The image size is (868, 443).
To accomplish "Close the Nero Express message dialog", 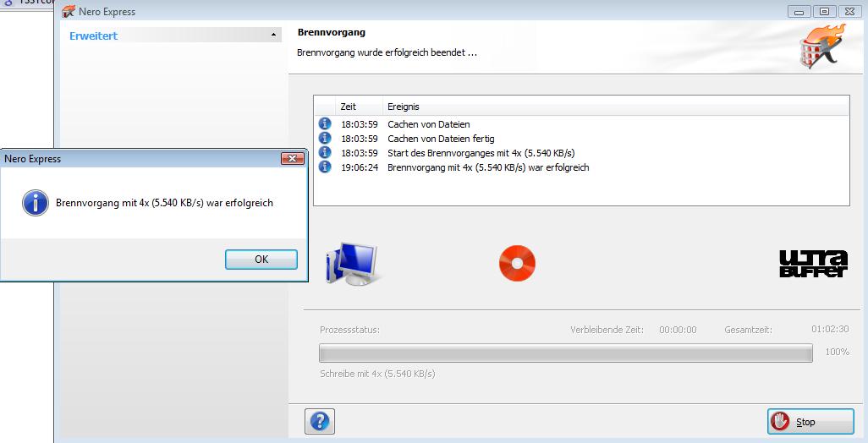I will click(x=292, y=159).
